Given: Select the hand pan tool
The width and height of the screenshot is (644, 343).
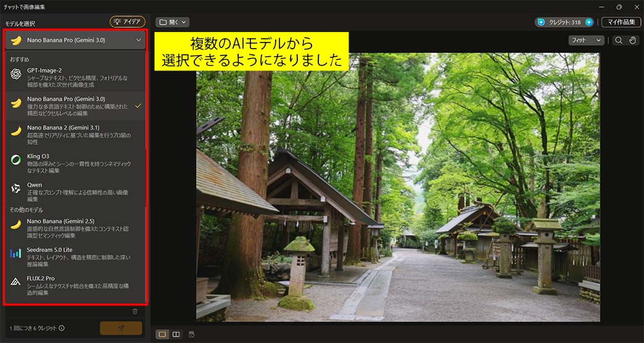Looking at the screenshot, I should (x=633, y=40).
